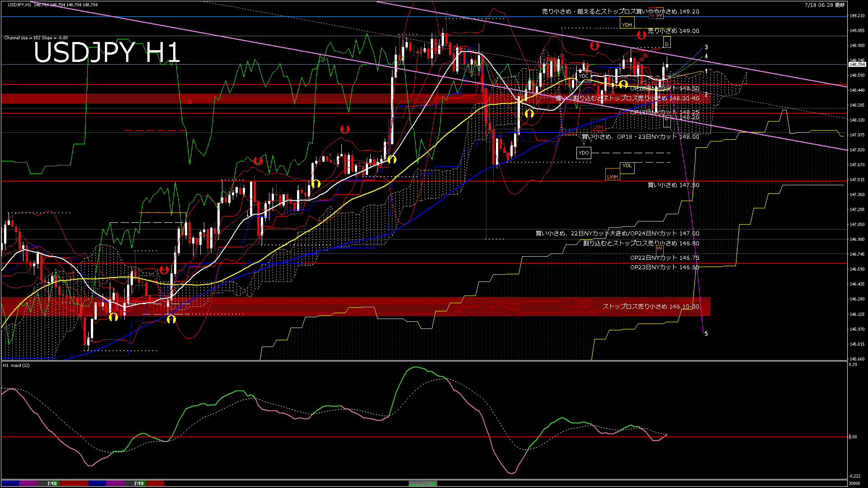The image size is (868, 488).
Task: Click the H1 macd (12) indicator label
Action: (x=16, y=365)
